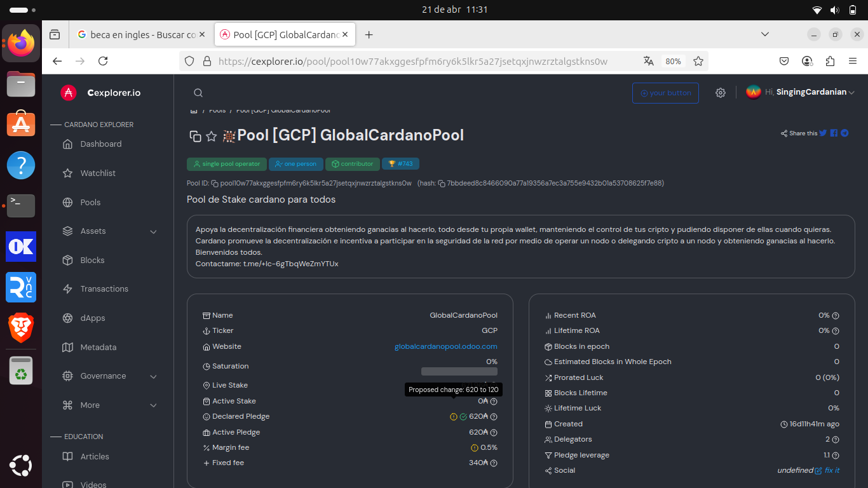Open the list all tabs dropdown
Screen dimensions: 868x488
pyautogui.click(x=765, y=34)
